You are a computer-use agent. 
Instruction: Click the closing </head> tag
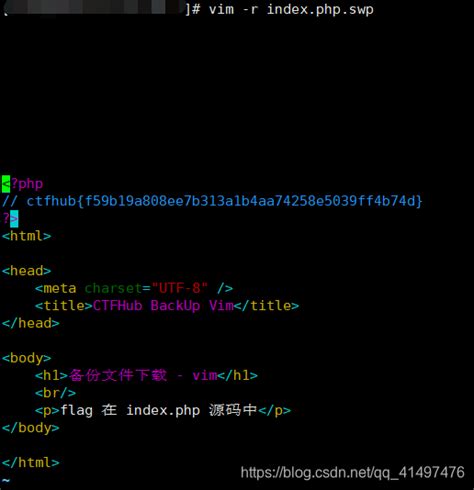(31, 323)
